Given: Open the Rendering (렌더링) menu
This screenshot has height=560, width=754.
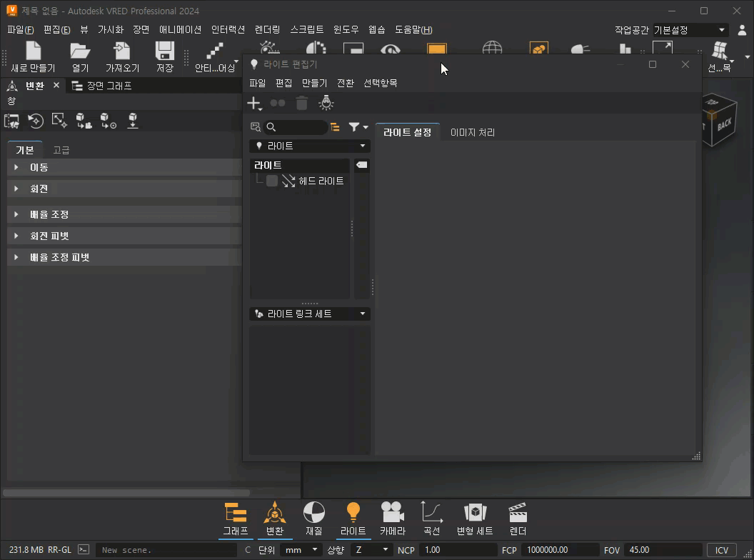Looking at the screenshot, I should (x=267, y=30).
